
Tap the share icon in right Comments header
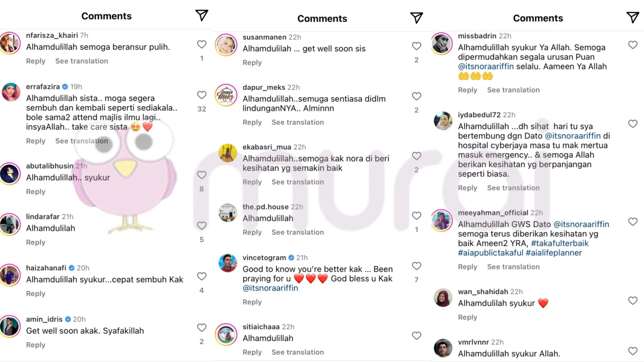coord(633,17)
